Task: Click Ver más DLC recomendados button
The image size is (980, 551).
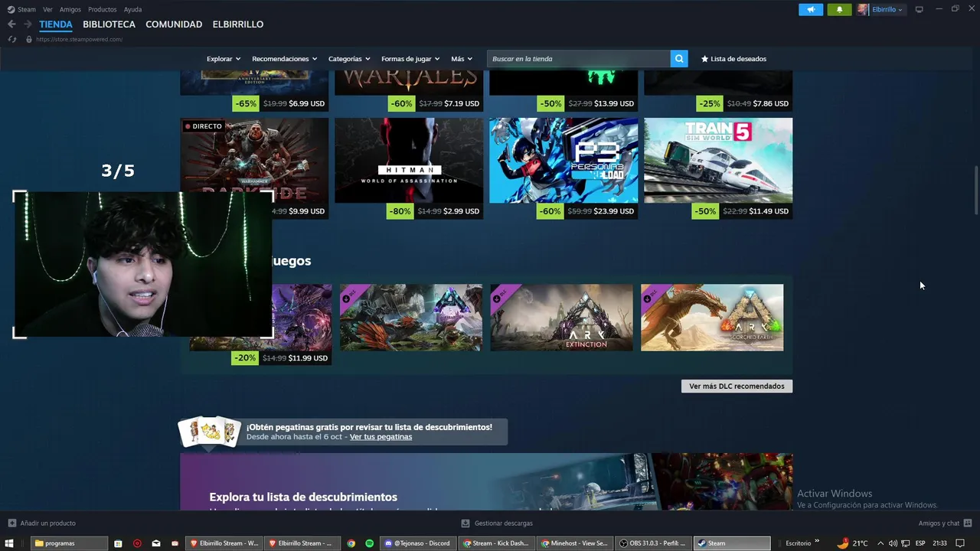Action: tap(737, 386)
